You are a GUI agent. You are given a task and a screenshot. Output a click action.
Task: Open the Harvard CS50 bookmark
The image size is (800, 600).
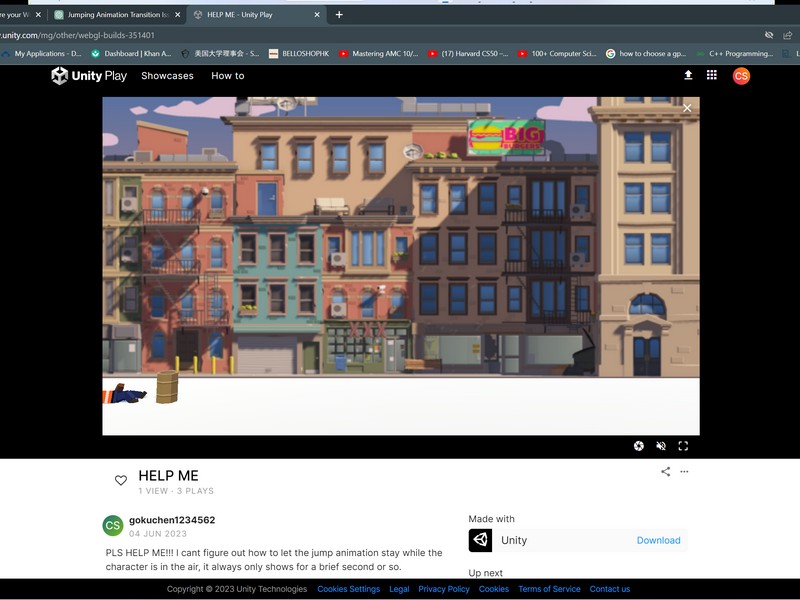tap(468, 54)
